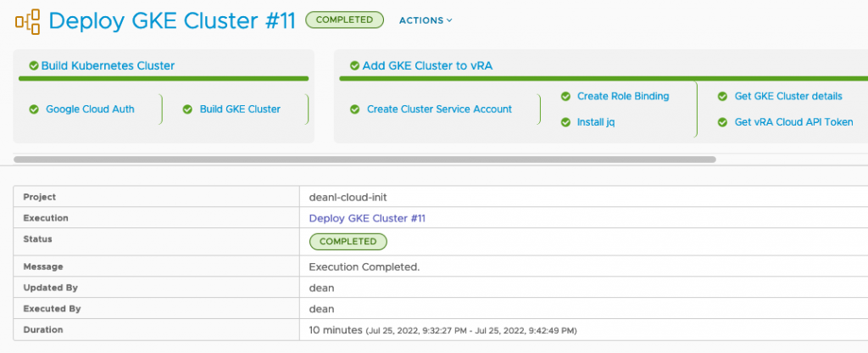The image size is (868, 353).
Task: Click the Duration value 10 minutes
Action: 336,330
